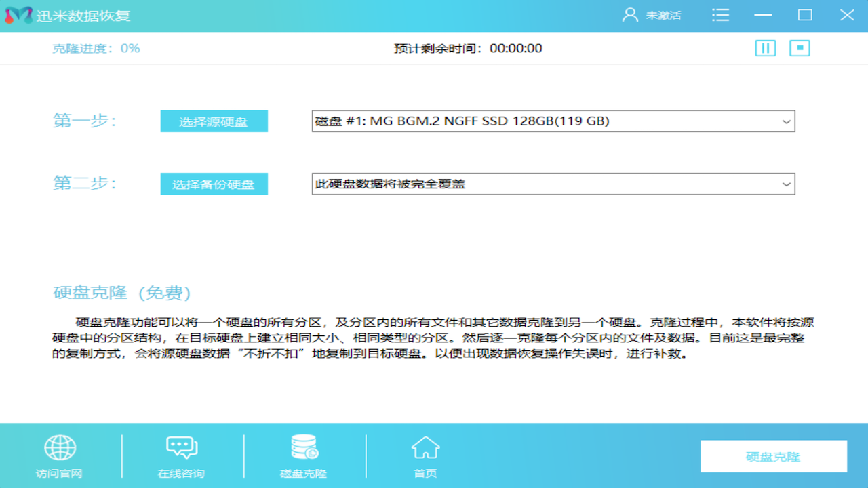868x488 pixels.
Task: Click the 未激活 activation label
Action: tap(663, 14)
